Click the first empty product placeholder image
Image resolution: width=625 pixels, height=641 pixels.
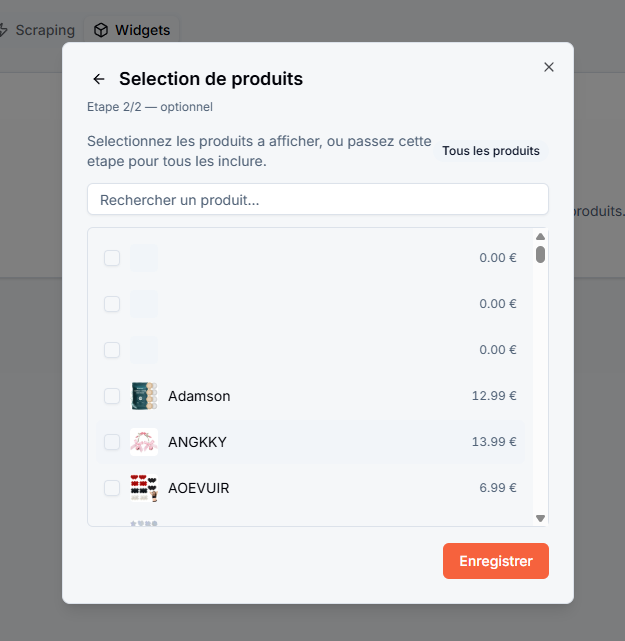144,258
